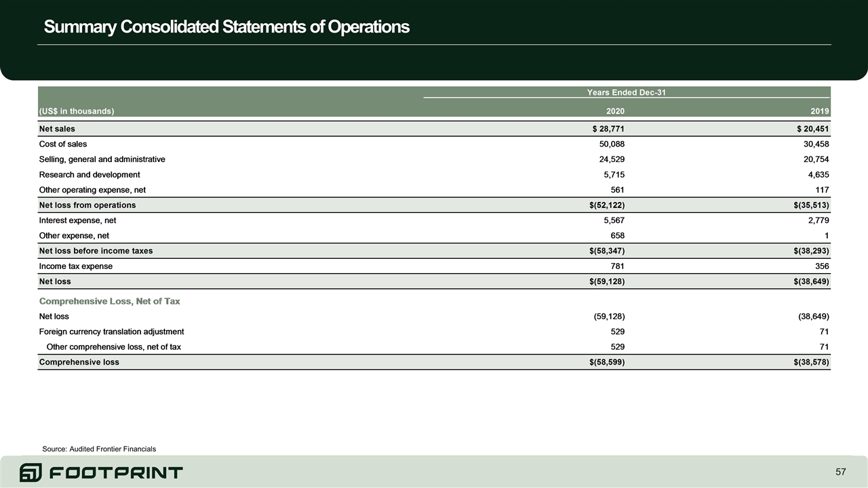Click the cost of sales value 30,458
The image size is (868, 488).
816,144
